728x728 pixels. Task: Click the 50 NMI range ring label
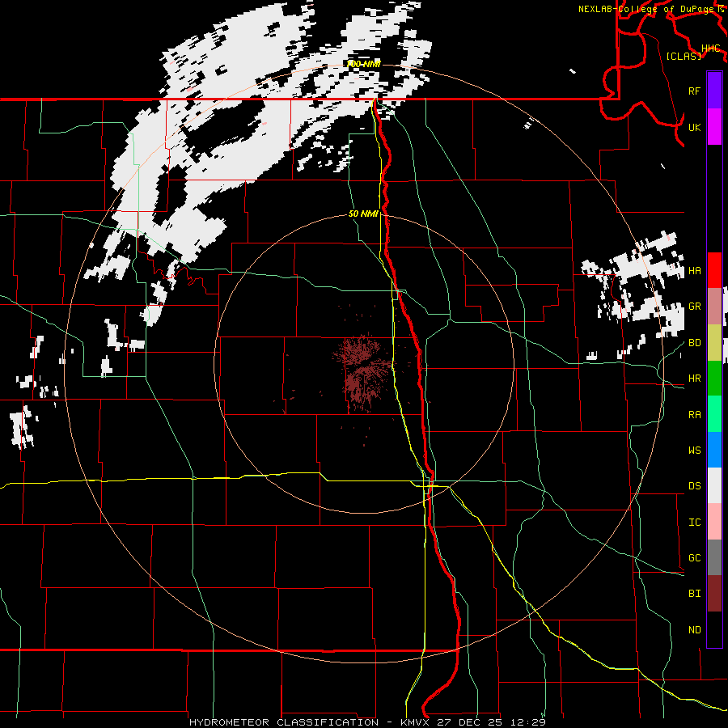click(363, 214)
